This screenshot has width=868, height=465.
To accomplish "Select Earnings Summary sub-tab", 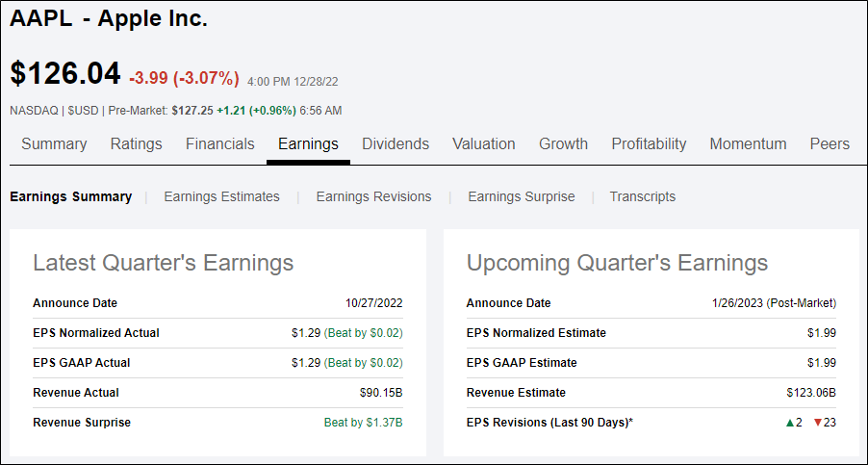I will click(71, 196).
